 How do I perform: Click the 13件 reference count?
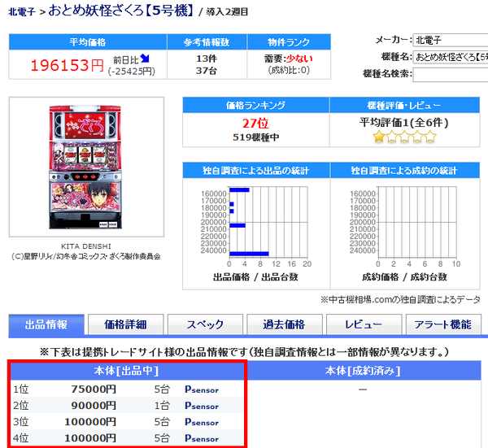tap(207, 59)
